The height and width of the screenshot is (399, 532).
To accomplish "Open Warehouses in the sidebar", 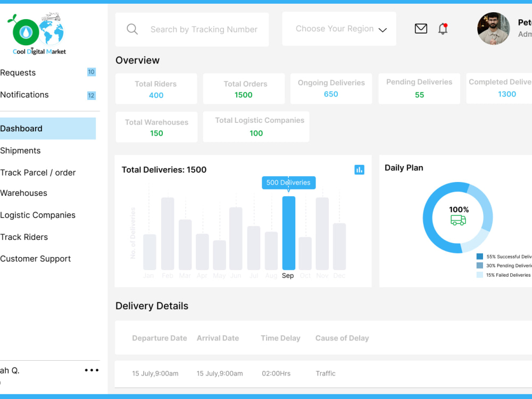I will (24, 193).
